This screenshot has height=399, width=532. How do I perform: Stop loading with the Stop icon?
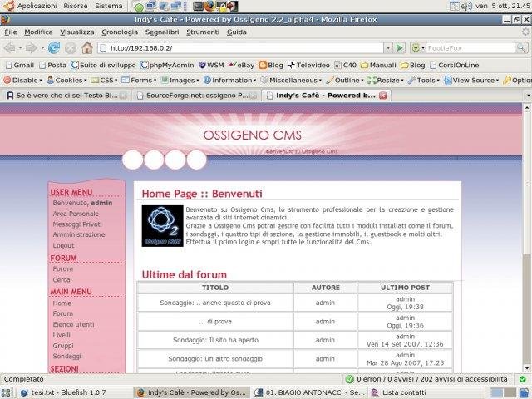pos(71,48)
